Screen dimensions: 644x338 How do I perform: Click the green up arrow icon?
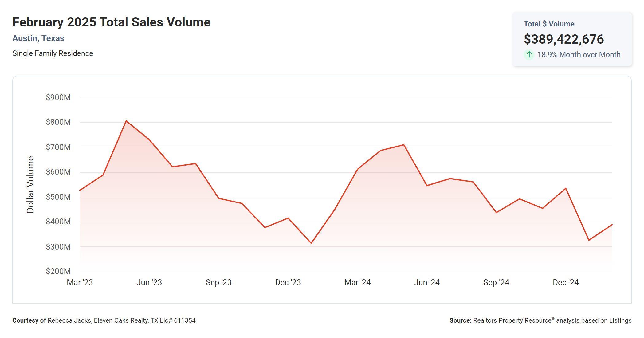point(529,55)
